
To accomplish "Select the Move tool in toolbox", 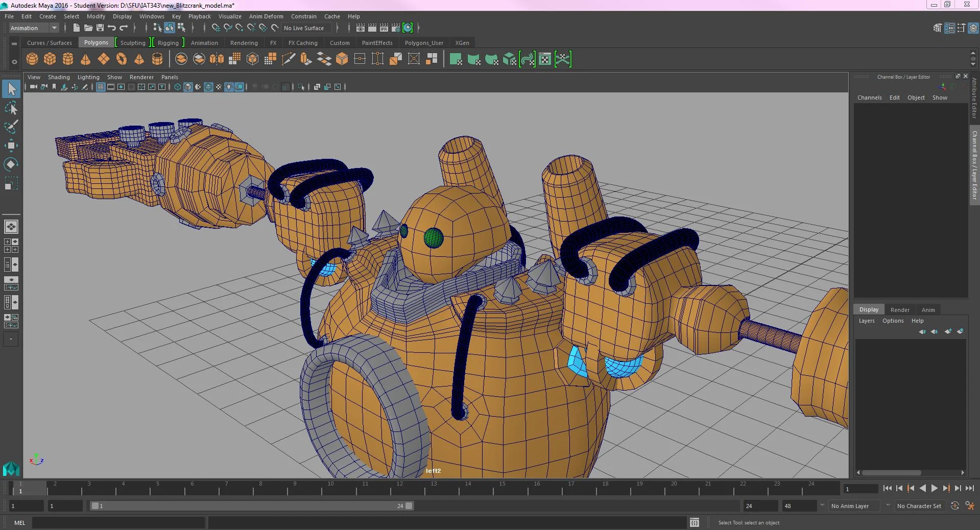I will (x=11, y=146).
